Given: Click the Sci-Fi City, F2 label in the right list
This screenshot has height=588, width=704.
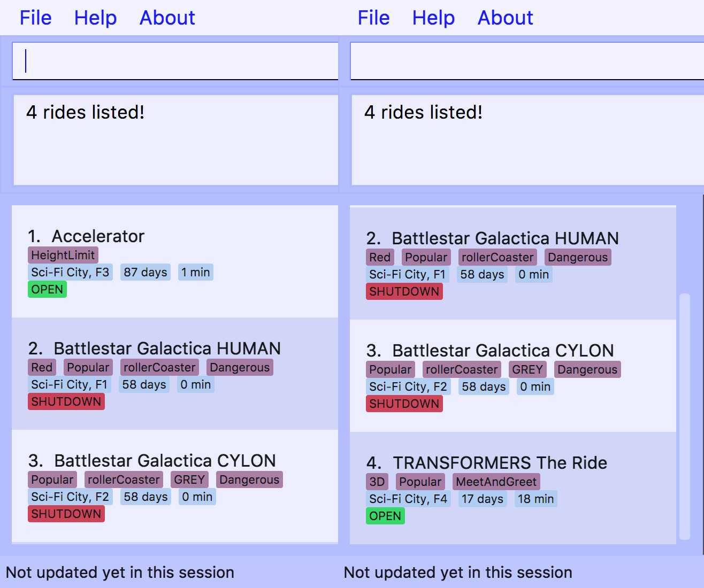Looking at the screenshot, I should pyautogui.click(x=408, y=386).
